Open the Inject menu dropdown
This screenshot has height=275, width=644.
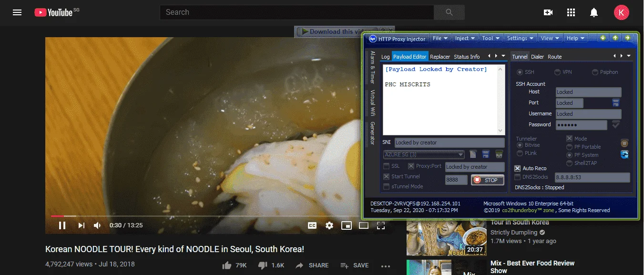point(465,38)
